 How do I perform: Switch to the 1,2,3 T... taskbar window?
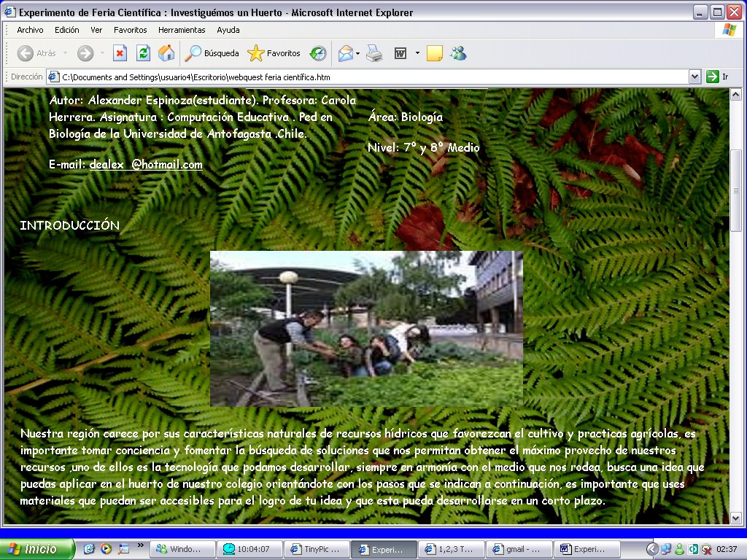click(451, 549)
